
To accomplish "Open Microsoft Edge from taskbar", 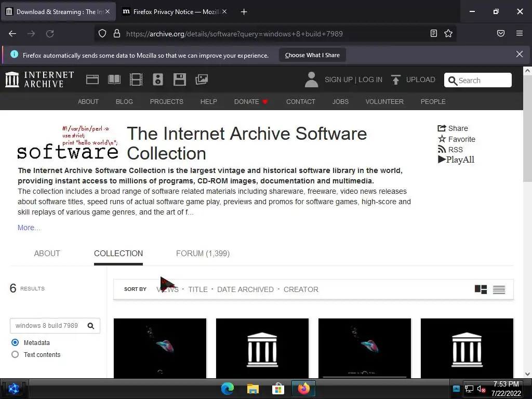I will pos(228,389).
